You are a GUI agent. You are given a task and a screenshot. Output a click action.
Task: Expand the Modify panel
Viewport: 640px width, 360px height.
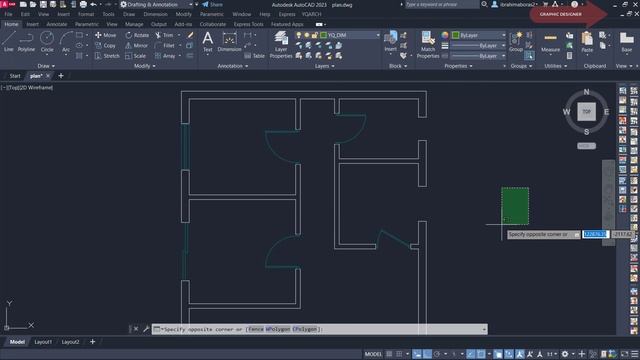(145, 66)
